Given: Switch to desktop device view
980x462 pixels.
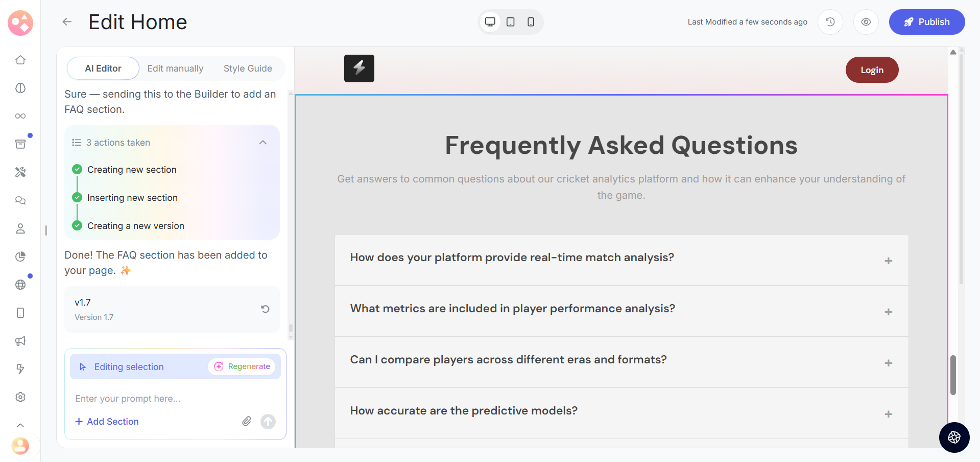Looking at the screenshot, I should (490, 22).
